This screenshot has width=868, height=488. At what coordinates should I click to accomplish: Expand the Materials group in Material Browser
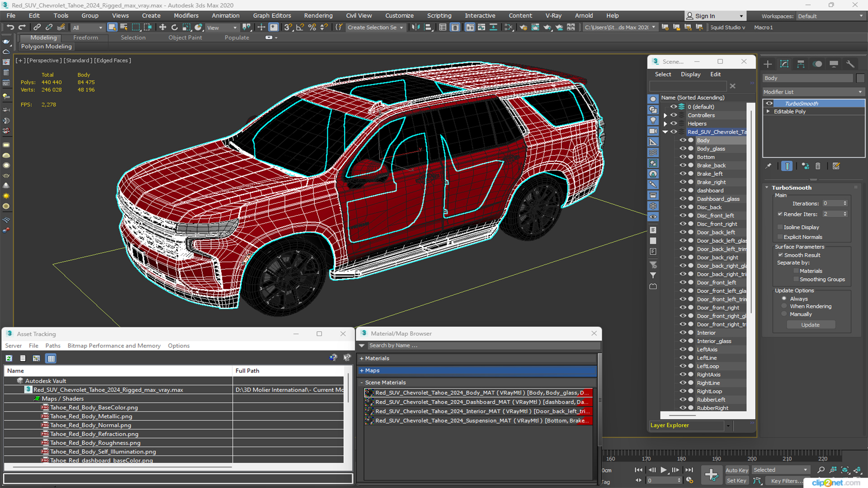(362, 358)
